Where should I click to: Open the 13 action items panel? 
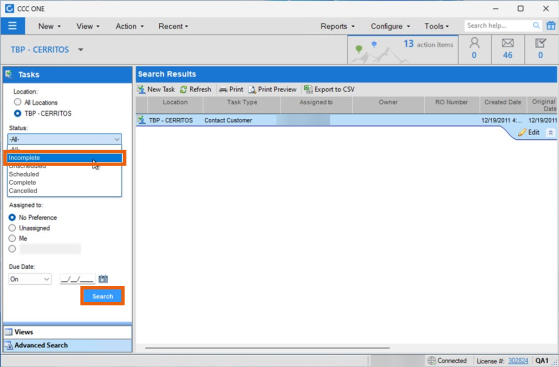pos(403,50)
